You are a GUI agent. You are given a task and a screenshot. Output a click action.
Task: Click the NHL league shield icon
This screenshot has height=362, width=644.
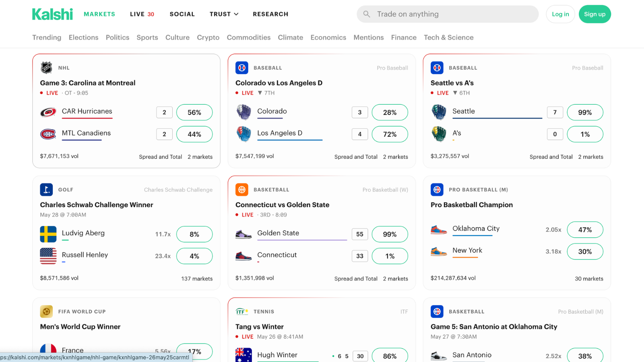(x=46, y=68)
